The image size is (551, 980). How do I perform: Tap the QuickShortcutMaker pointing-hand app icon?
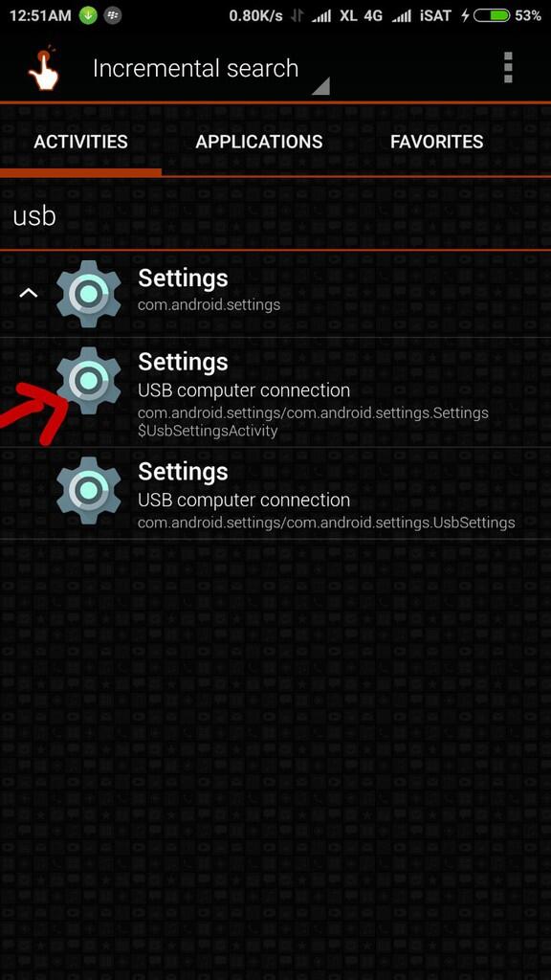(x=43, y=69)
